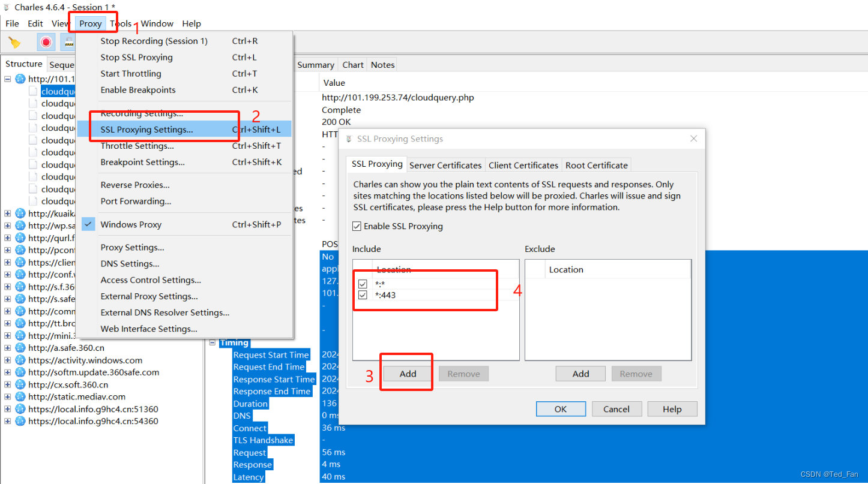This screenshot has height=484, width=868.
Task: Click the Value column header
Action: [x=334, y=83]
